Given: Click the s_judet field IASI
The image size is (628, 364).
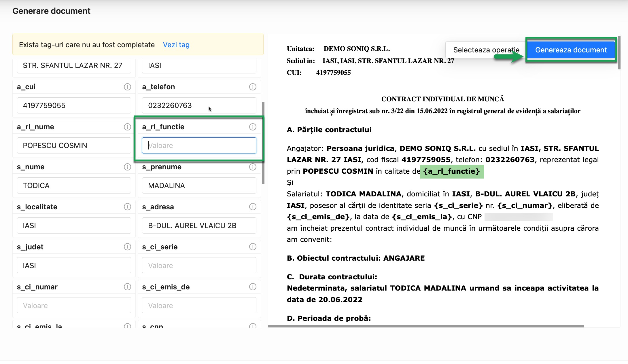Looking at the screenshot, I should pos(74,266).
